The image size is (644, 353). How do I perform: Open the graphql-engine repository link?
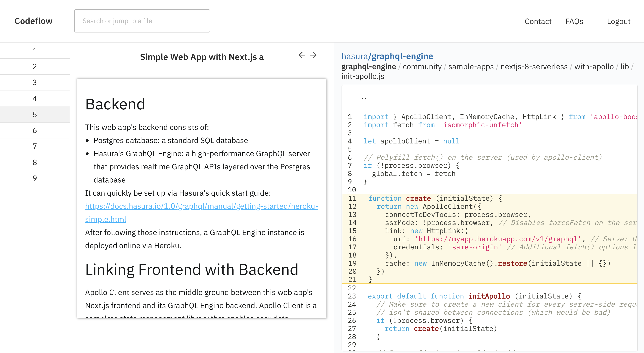[402, 56]
